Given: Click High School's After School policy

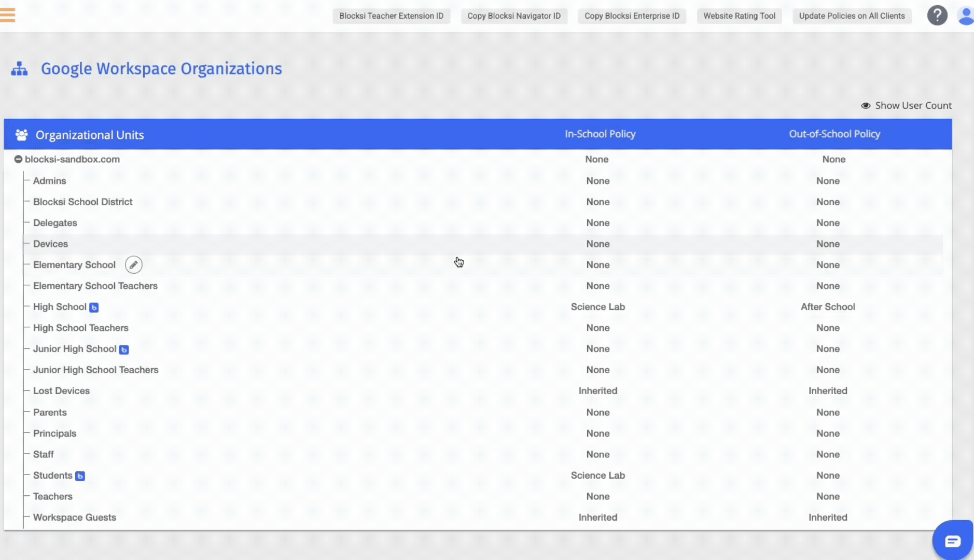Looking at the screenshot, I should click(x=828, y=307).
